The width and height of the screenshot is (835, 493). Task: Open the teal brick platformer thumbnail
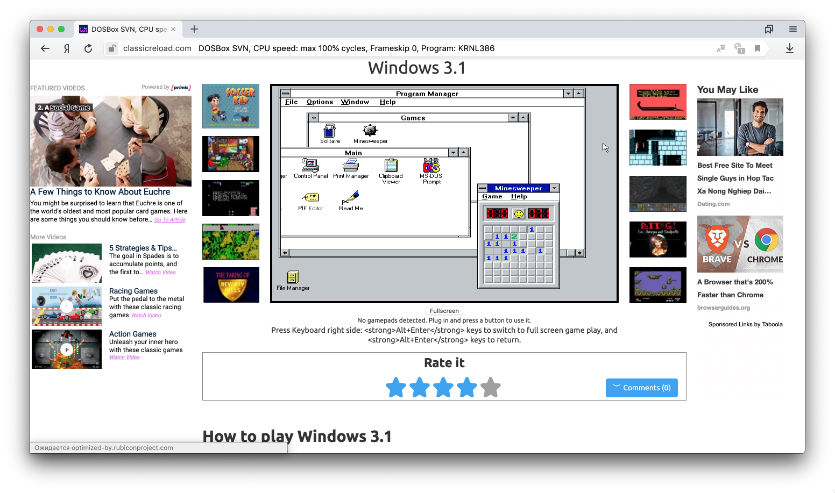[658, 147]
